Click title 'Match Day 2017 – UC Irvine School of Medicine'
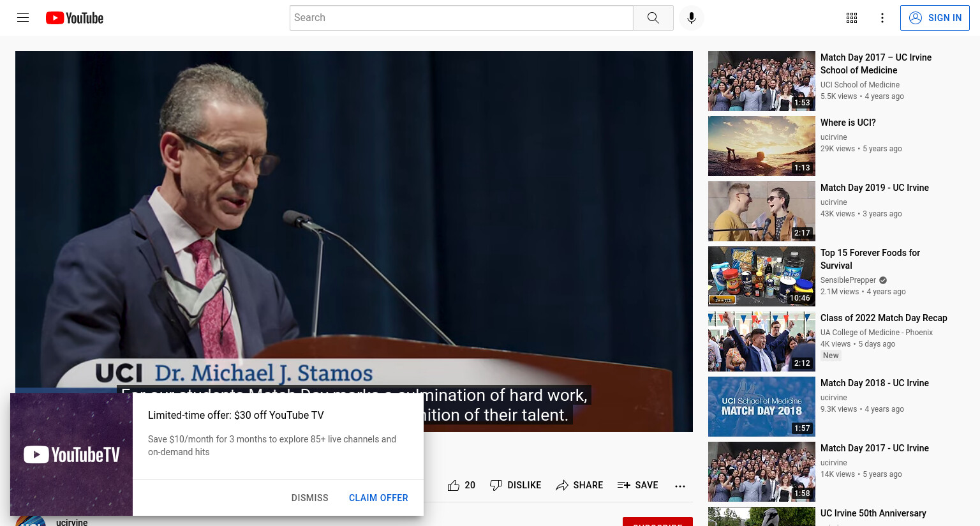The width and height of the screenshot is (980, 526). click(x=876, y=64)
